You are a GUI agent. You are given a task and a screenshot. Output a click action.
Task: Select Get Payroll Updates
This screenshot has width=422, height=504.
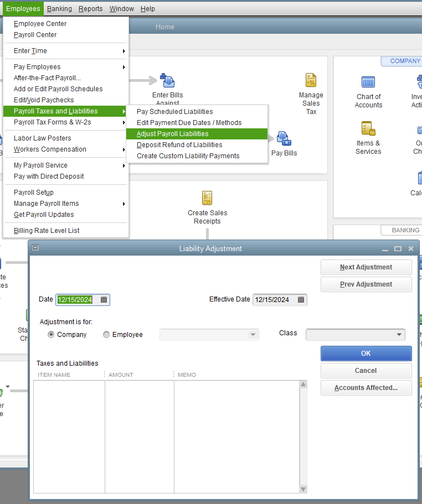[x=65, y=215]
